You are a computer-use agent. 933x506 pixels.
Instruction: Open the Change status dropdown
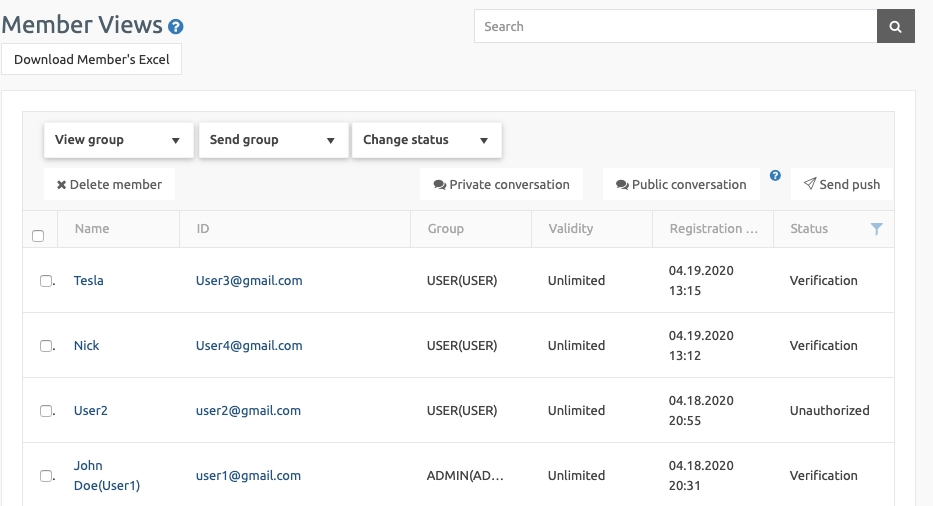427,140
